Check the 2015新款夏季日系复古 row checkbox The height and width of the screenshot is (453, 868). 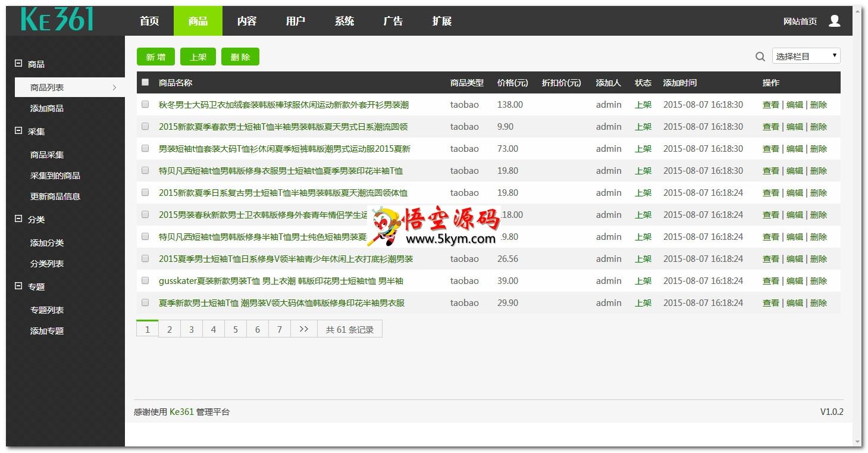(145, 192)
